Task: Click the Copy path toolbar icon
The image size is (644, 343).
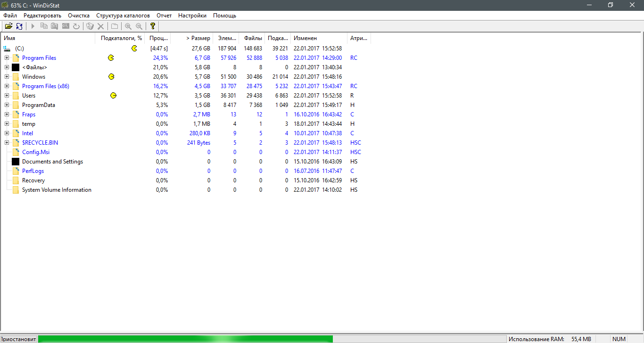Action: pyautogui.click(x=44, y=26)
